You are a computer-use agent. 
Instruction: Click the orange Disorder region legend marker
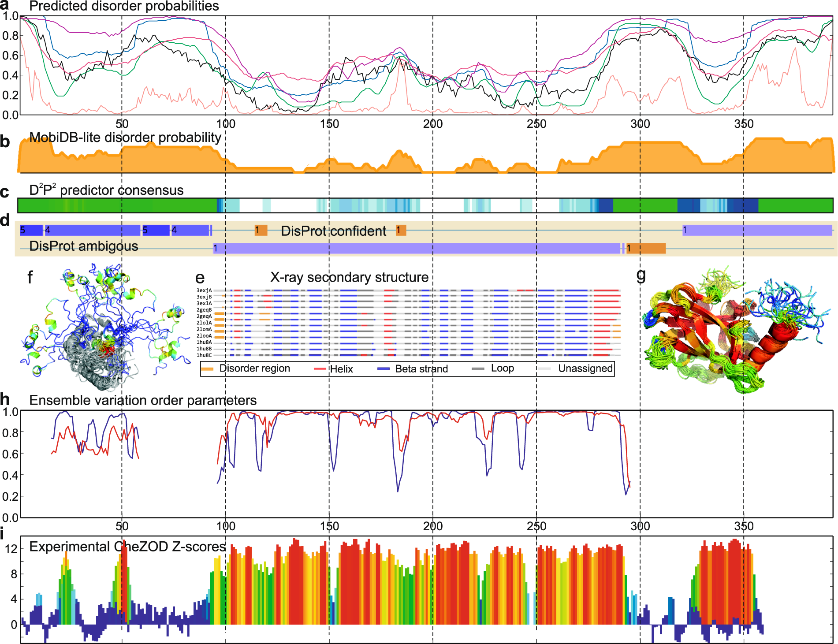207,369
